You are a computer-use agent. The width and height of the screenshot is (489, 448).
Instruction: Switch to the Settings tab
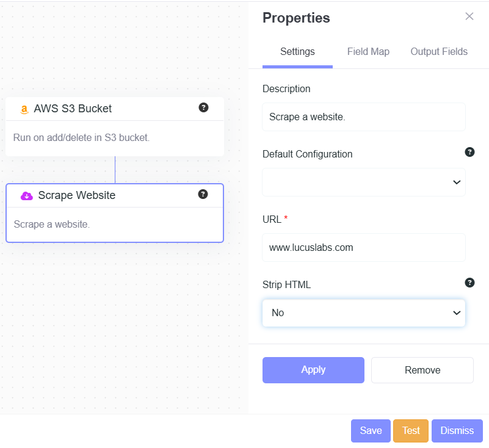(297, 52)
